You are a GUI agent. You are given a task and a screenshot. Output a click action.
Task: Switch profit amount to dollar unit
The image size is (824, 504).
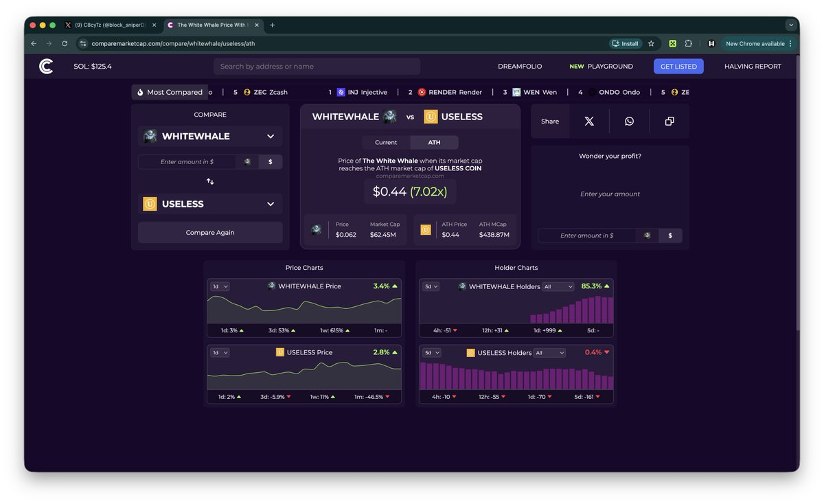click(x=670, y=236)
